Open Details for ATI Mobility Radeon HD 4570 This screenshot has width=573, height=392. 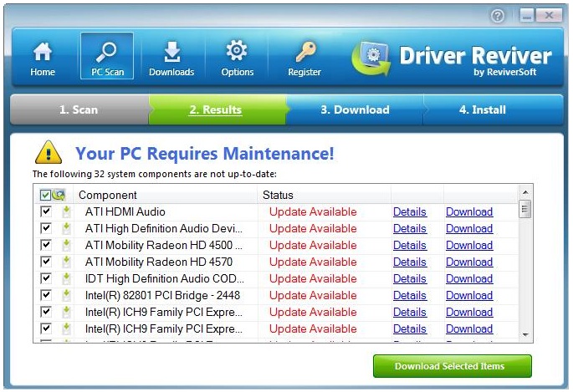point(410,262)
